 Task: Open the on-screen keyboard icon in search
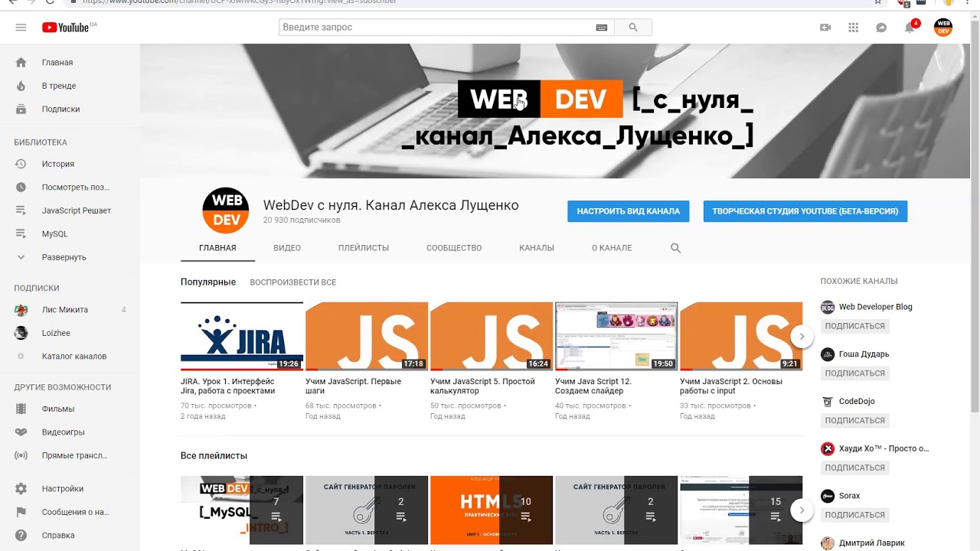tap(602, 28)
